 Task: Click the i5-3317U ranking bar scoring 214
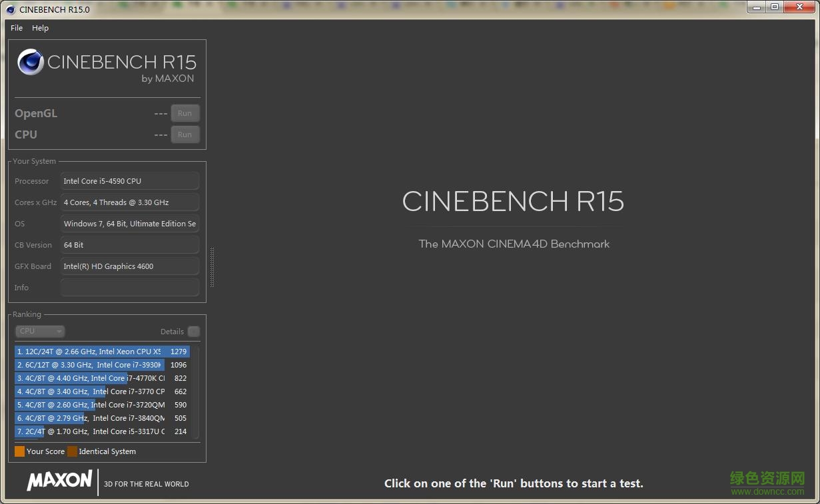coord(93,431)
